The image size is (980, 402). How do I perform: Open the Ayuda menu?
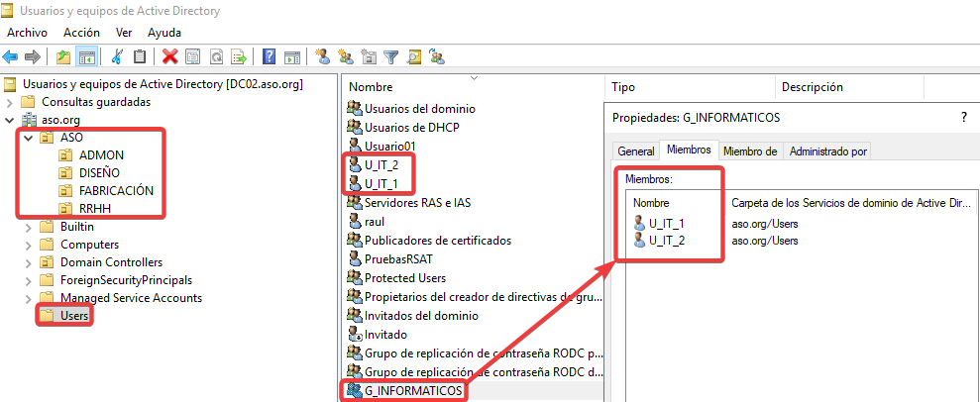[x=164, y=33]
